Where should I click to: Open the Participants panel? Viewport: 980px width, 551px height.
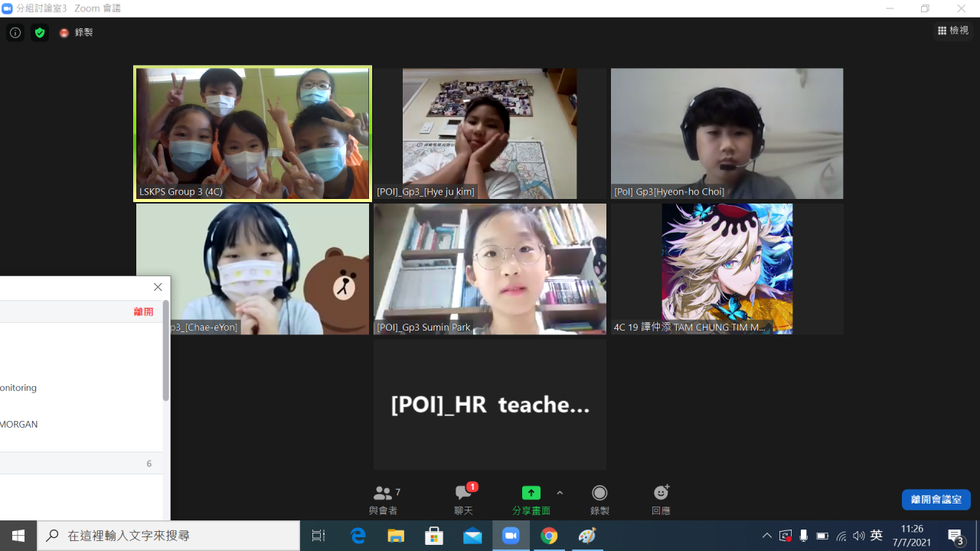(384, 500)
